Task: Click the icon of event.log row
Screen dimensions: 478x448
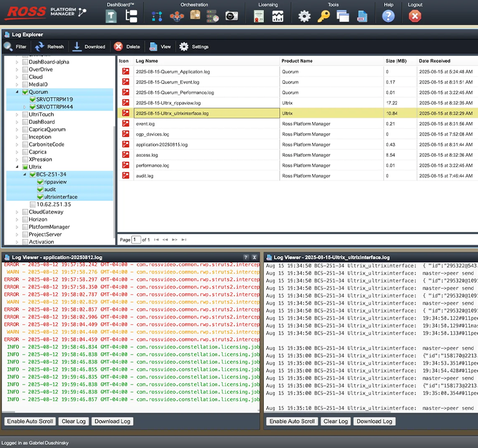Action: click(x=126, y=123)
